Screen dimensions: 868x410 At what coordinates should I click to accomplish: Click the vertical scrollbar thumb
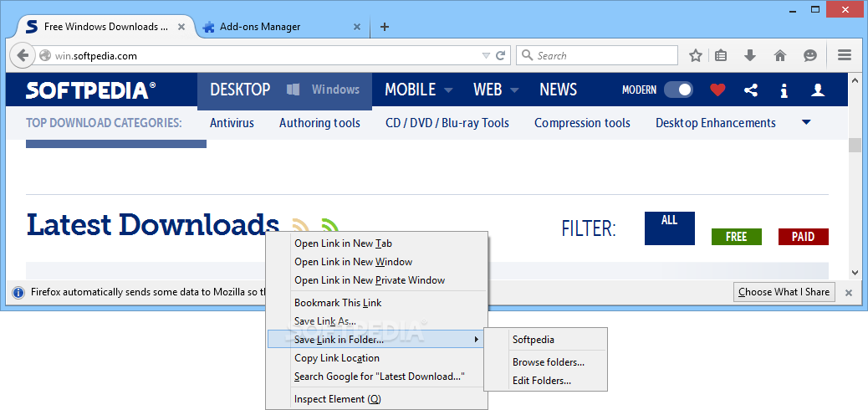tap(855, 145)
